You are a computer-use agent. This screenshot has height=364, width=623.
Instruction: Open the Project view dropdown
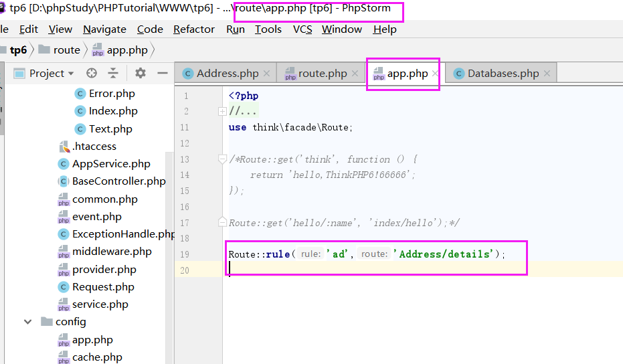(70, 74)
